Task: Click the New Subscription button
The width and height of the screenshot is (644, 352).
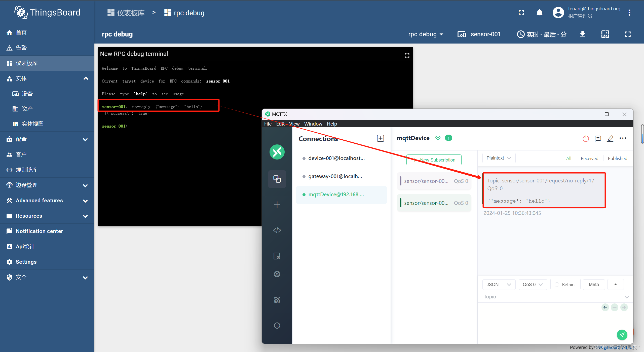Action: coord(434,160)
